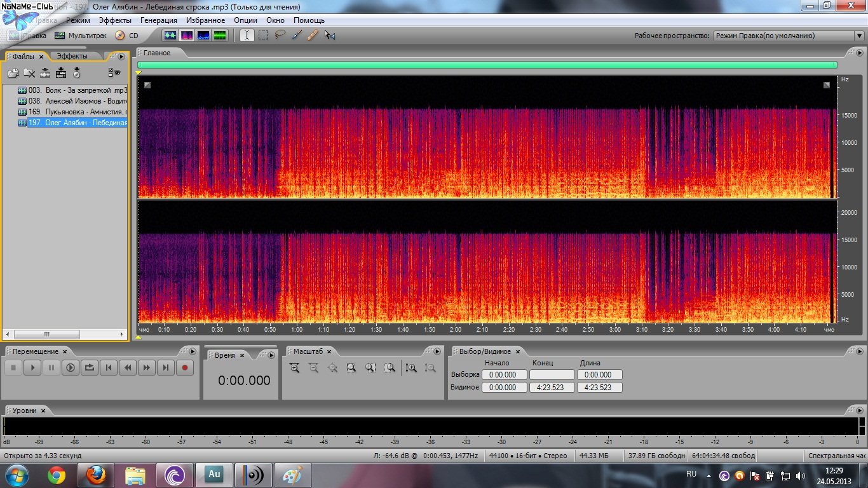Select the Scrubbing tool with speaker

(x=329, y=36)
